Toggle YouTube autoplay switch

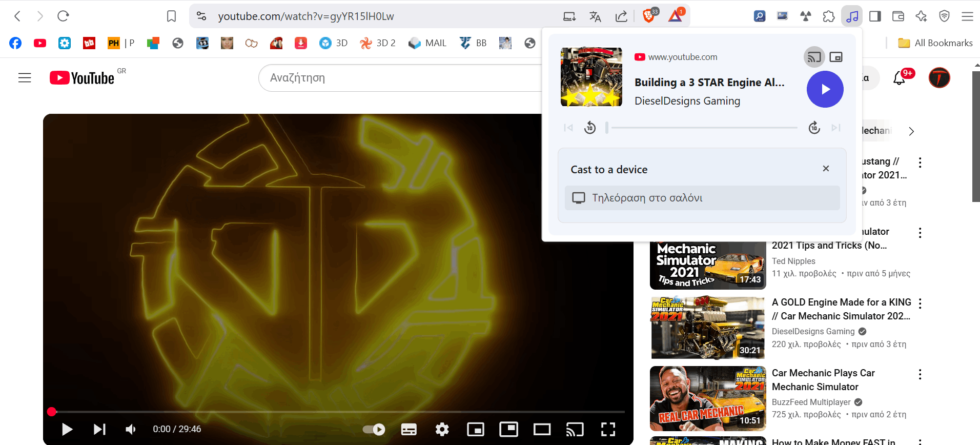[374, 429]
